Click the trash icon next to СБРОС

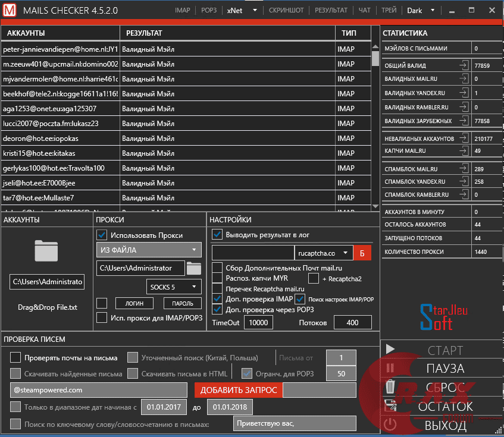click(x=391, y=387)
